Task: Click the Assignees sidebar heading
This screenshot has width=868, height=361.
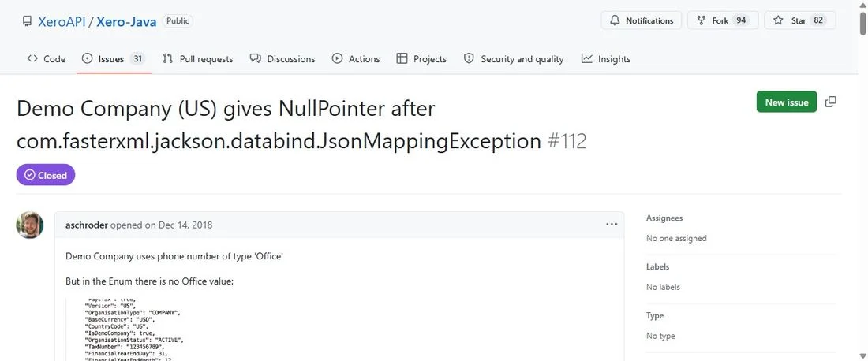Action: tap(664, 218)
